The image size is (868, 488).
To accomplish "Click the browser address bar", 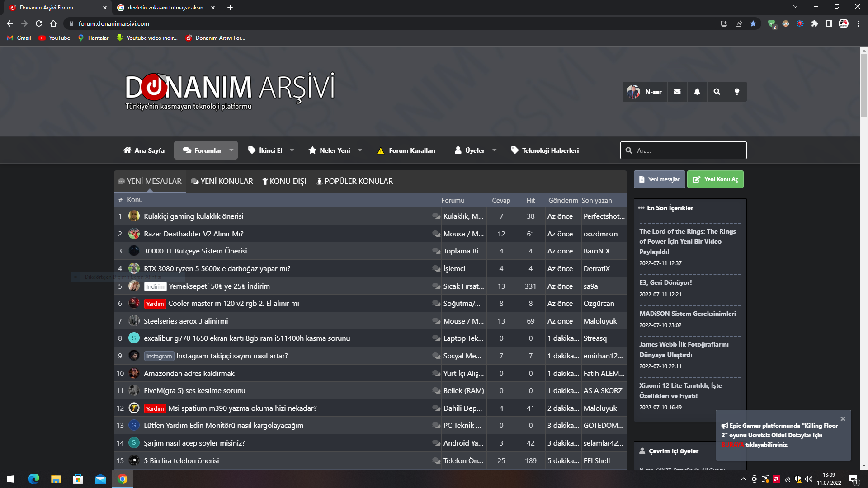I will click(x=393, y=23).
